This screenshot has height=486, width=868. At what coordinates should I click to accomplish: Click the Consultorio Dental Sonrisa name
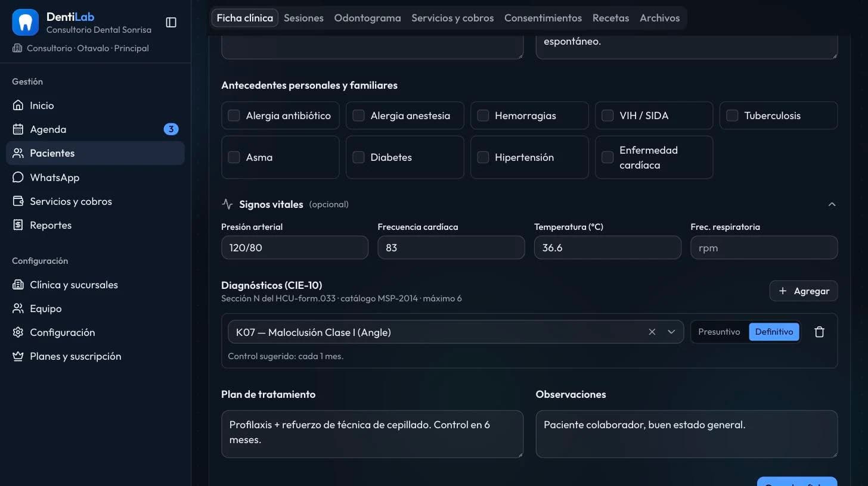[99, 30]
